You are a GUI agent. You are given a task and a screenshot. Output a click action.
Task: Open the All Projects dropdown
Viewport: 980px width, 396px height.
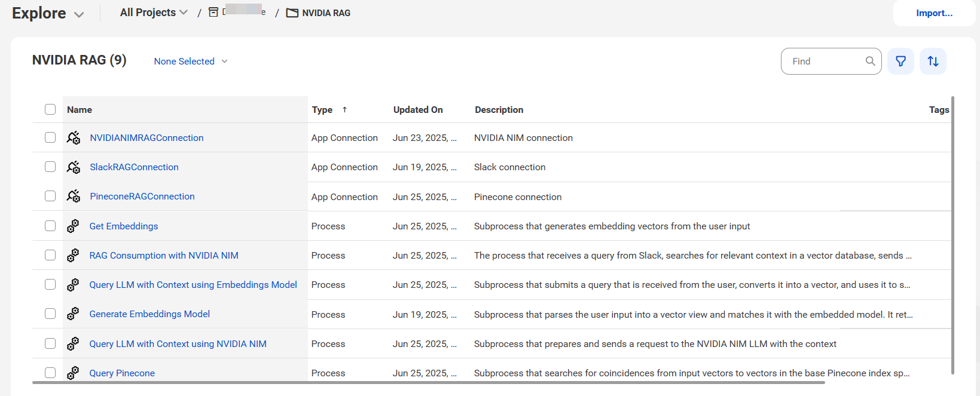coord(154,13)
